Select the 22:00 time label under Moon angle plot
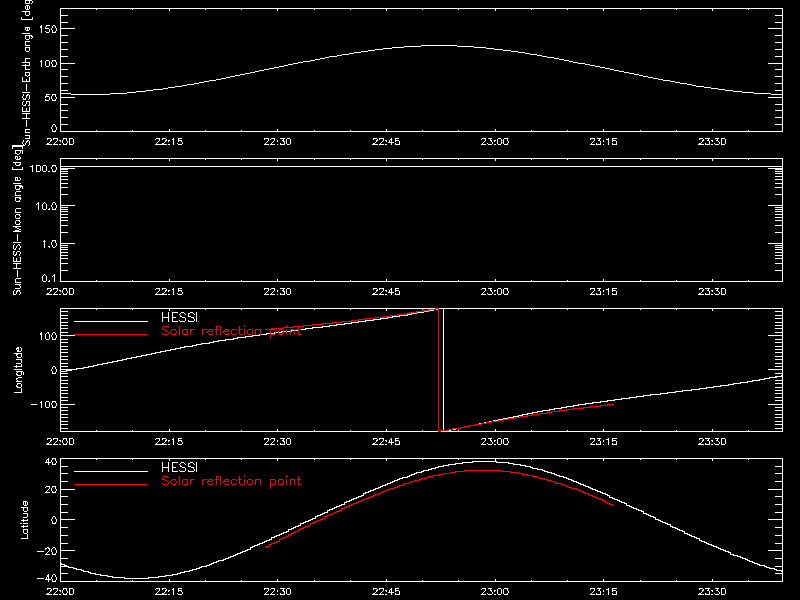 (x=60, y=291)
